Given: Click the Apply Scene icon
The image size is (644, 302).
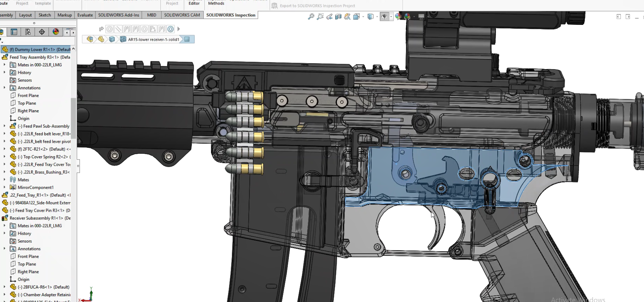Looking at the screenshot, I should click(x=407, y=17).
